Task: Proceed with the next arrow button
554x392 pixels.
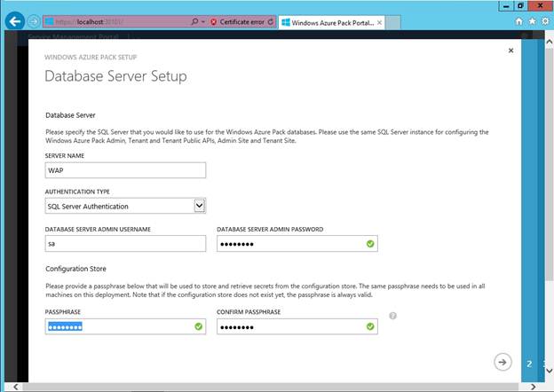Action: pos(503,362)
